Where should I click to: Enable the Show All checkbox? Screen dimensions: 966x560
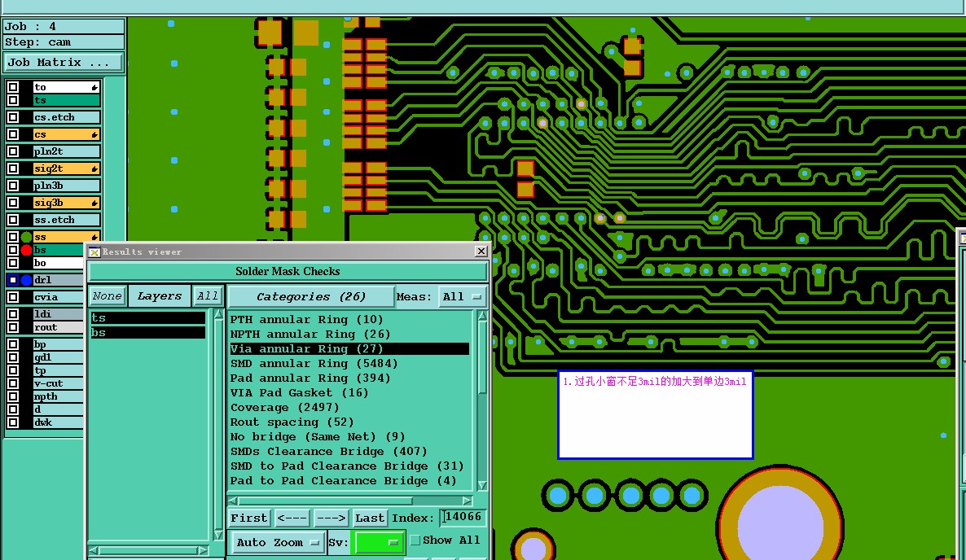tap(415, 540)
